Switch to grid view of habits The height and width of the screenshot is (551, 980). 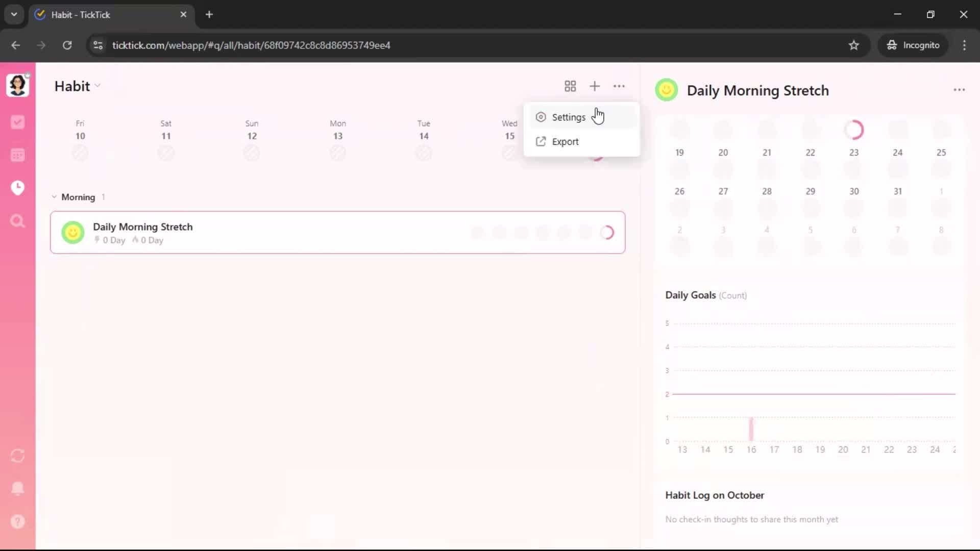(x=570, y=86)
